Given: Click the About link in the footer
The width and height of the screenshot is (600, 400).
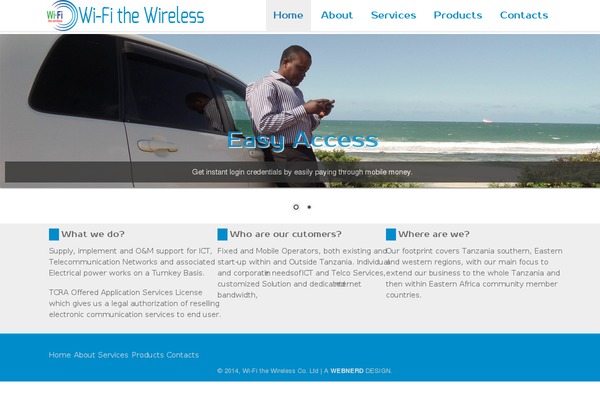Looking at the screenshot, I should (x=84, y=355).
